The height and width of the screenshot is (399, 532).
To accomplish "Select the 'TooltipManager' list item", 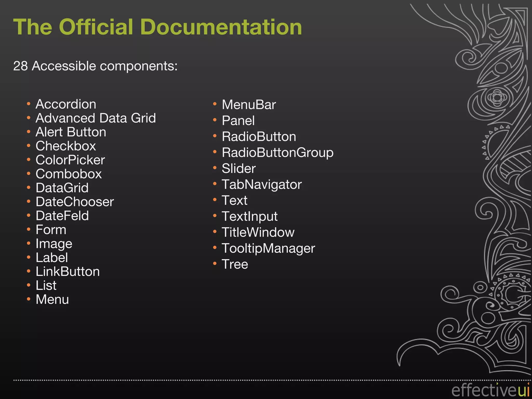I will coord(268,249).
